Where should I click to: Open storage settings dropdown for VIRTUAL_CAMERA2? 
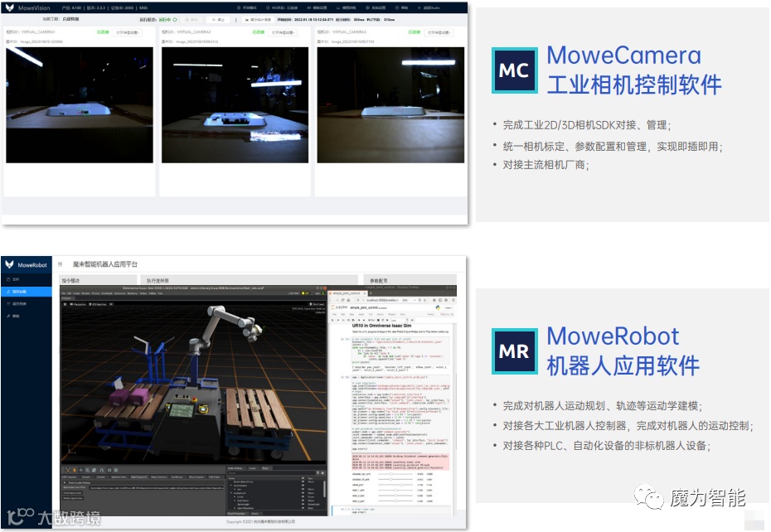click(x=283, y=32)
